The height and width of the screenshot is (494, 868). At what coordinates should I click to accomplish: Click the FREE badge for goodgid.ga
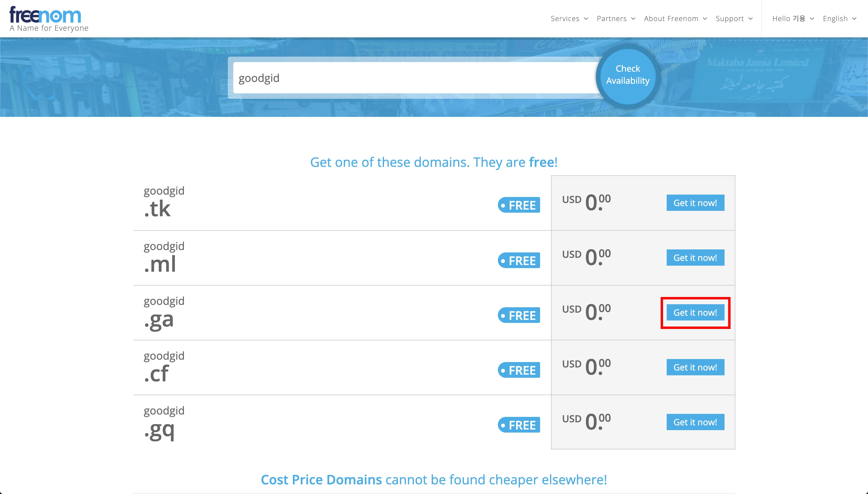click(x=519, y=315)
